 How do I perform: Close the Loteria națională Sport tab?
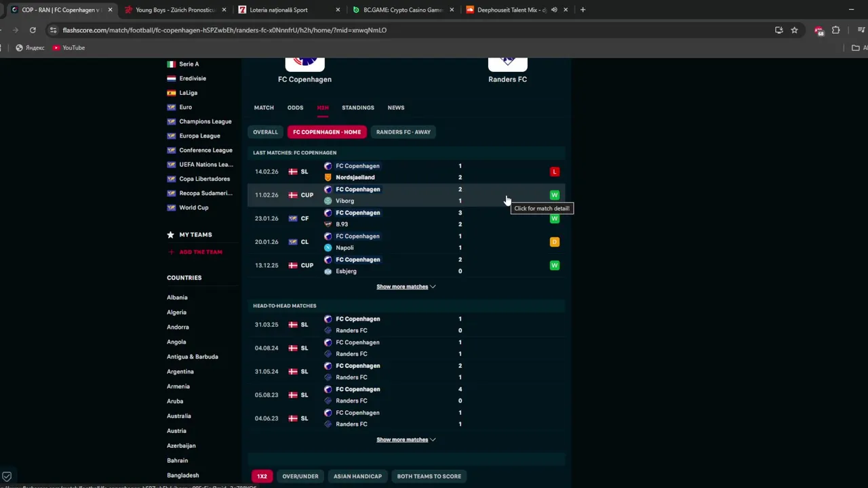(x=338, y=9)
